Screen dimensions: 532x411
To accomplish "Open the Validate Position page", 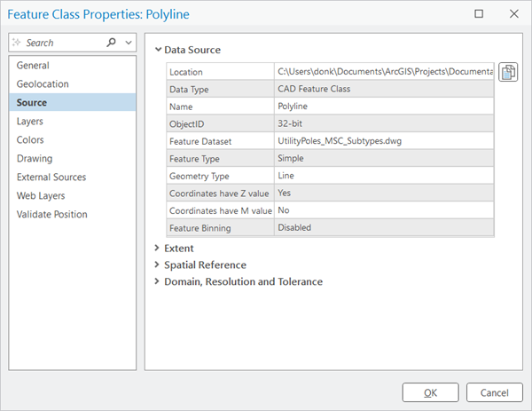I will (x=51, y=215).
